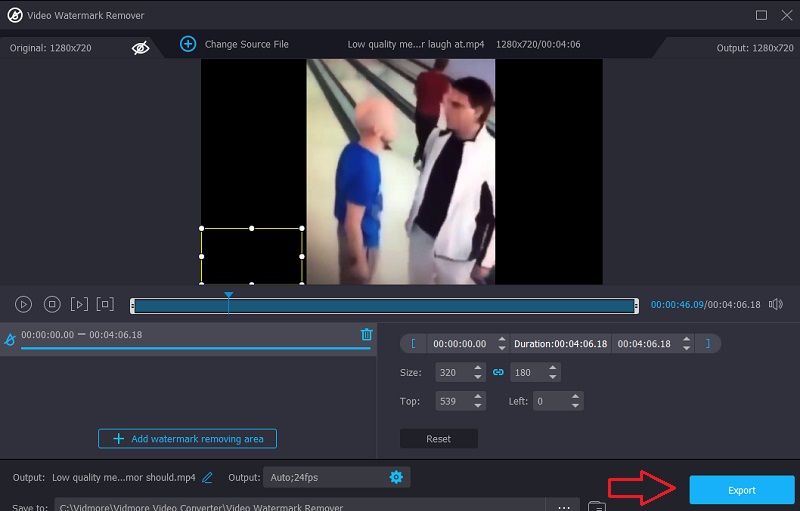The image size is (800, 511).
Task: Open the save folder icon
Action: pyautogui.click(x=596, y=506)
